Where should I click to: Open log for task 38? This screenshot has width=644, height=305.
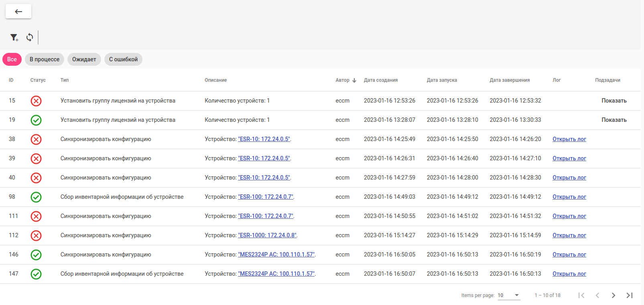pyautogui.click(x=569, y=139)
